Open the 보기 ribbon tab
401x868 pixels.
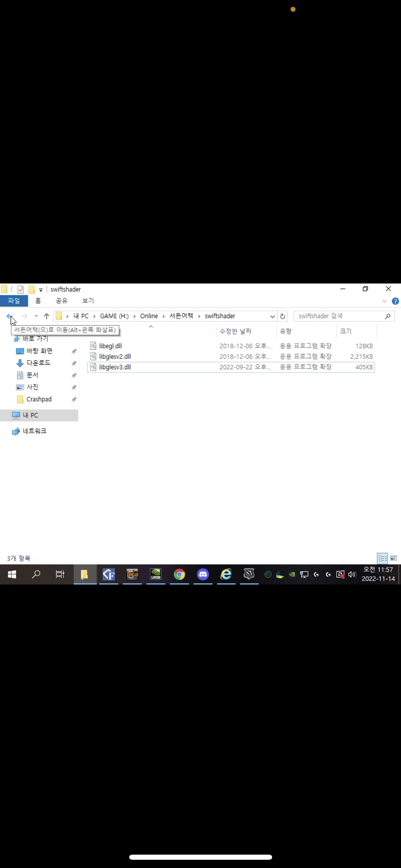coord(88,301)
